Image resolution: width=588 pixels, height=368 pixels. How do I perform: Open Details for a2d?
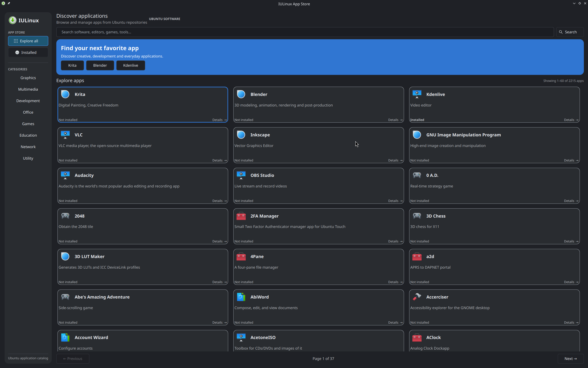point(571,282)
